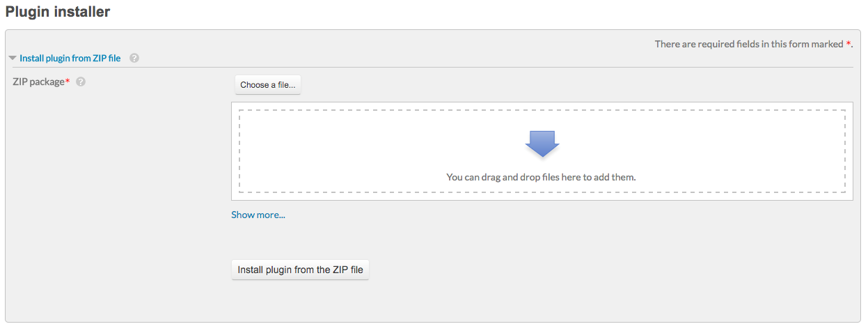Screen dimensions: 868x331
Task: Click the Plugin installer page heading
Action: [58, 12]
